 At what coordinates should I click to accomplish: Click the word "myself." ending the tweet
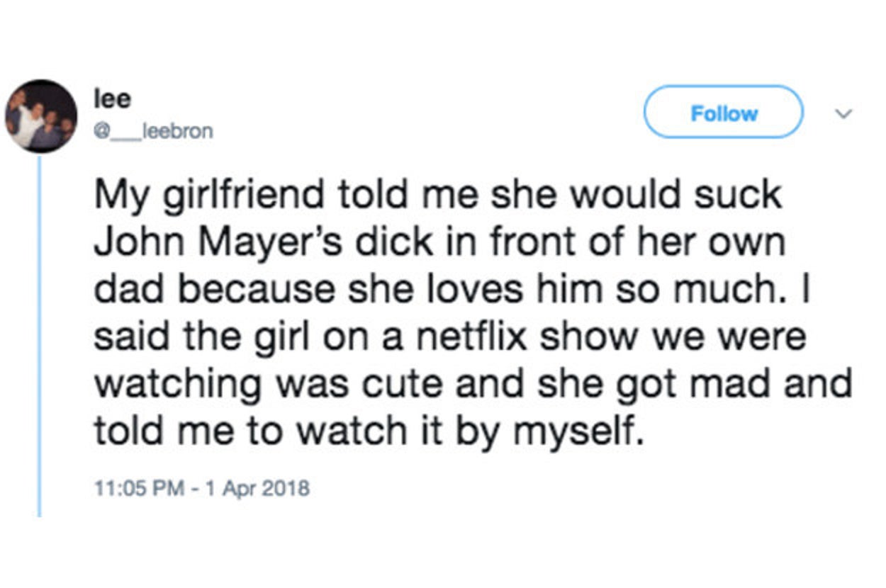[579, 432]
